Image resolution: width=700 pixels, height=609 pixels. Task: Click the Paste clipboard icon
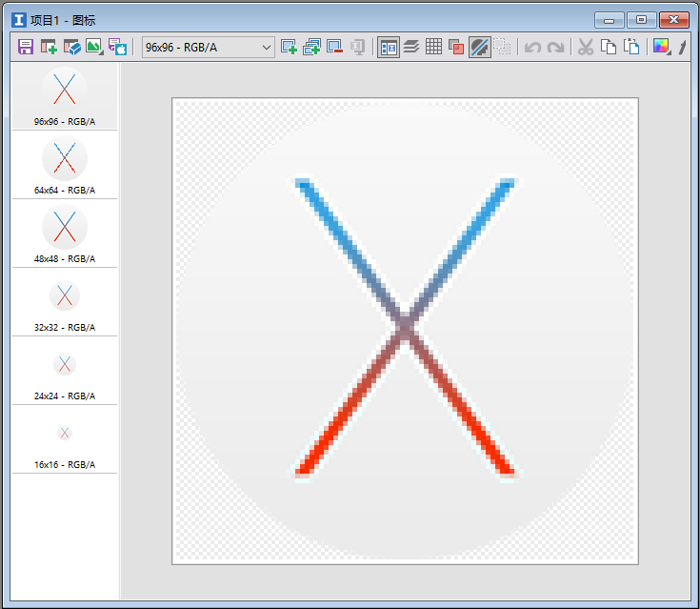point(631,47)
